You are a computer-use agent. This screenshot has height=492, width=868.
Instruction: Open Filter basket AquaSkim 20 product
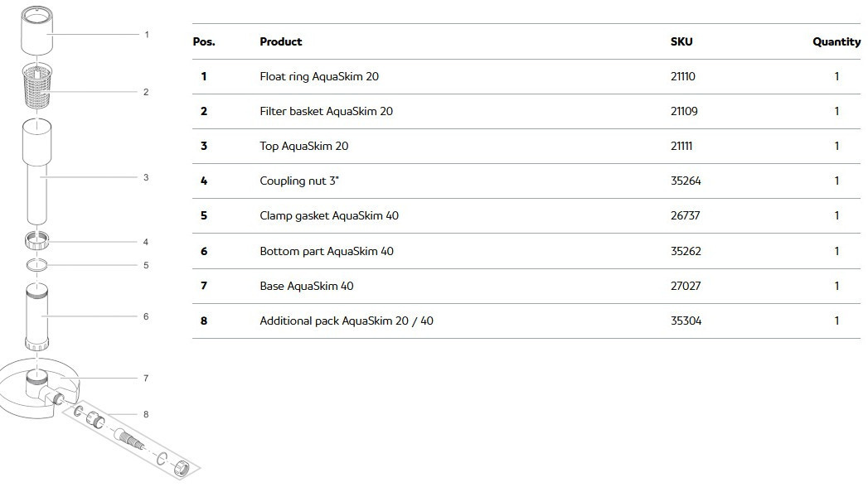(x=326, y=111)
